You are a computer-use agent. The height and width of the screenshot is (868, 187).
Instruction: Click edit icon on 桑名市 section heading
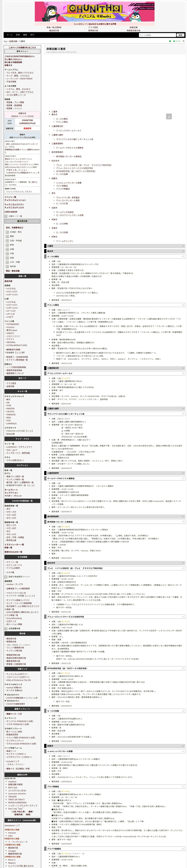click(x=183, y=251)
